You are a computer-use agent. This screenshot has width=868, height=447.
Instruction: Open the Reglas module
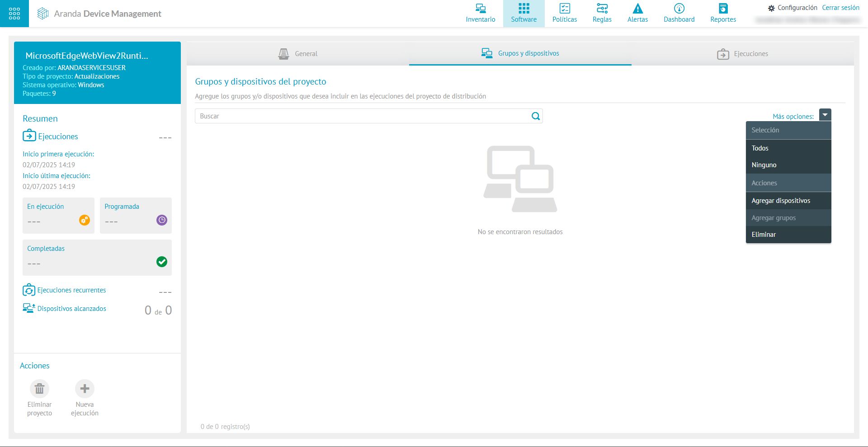[x=602, y=14]
